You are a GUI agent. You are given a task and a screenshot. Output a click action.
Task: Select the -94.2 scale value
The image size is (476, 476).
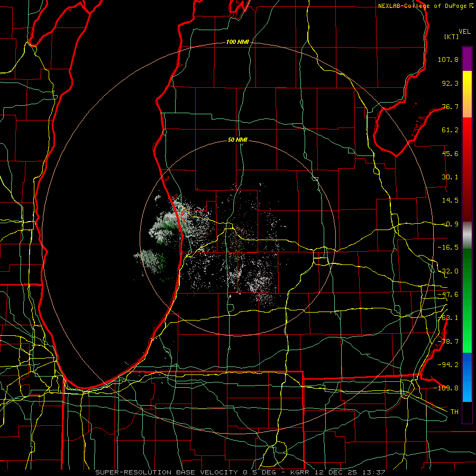[448, 364]
